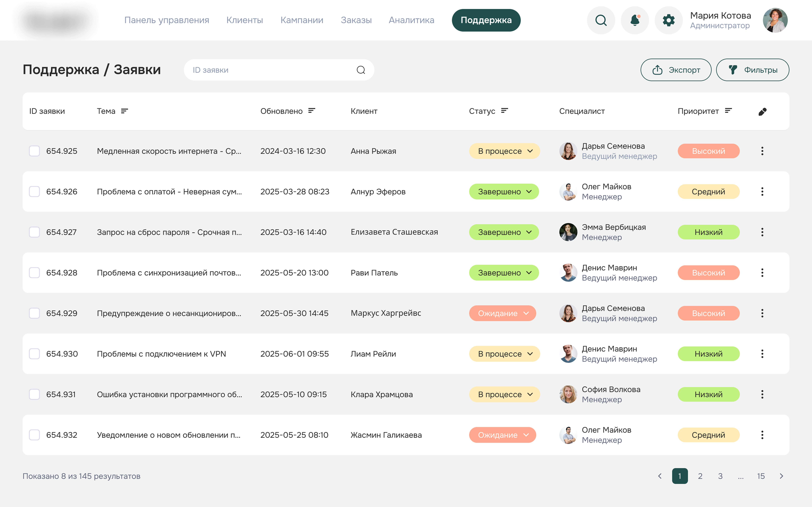The height and width of the screenshot is (507, 812).
Task: Select checkbox for ticket 654.929
Action: click(x=34, y=313)
